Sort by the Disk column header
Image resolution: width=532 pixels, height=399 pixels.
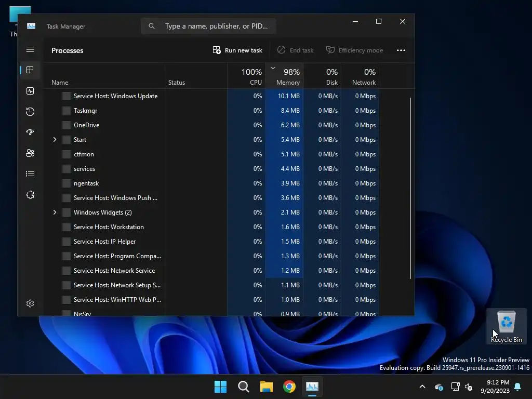coord(322,76)
